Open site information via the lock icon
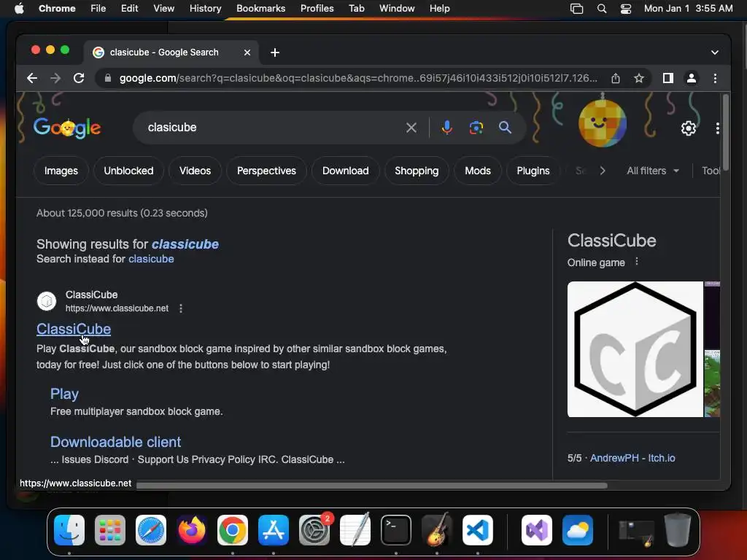 [108, 78]
